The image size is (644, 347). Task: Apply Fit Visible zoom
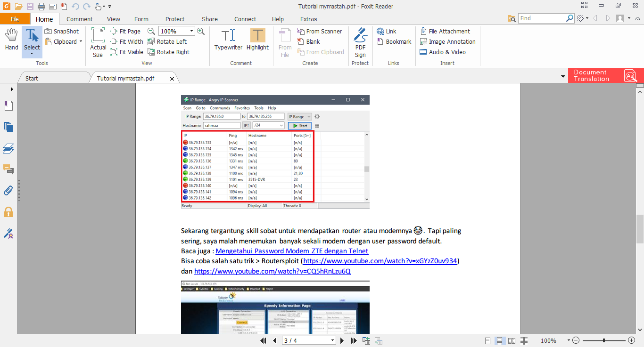tap(127, 52)
